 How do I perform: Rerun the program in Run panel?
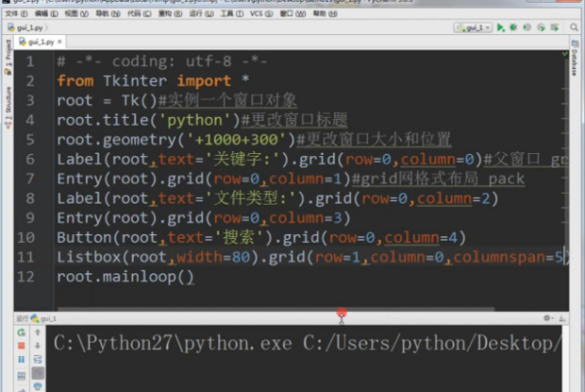click(21, 333)
